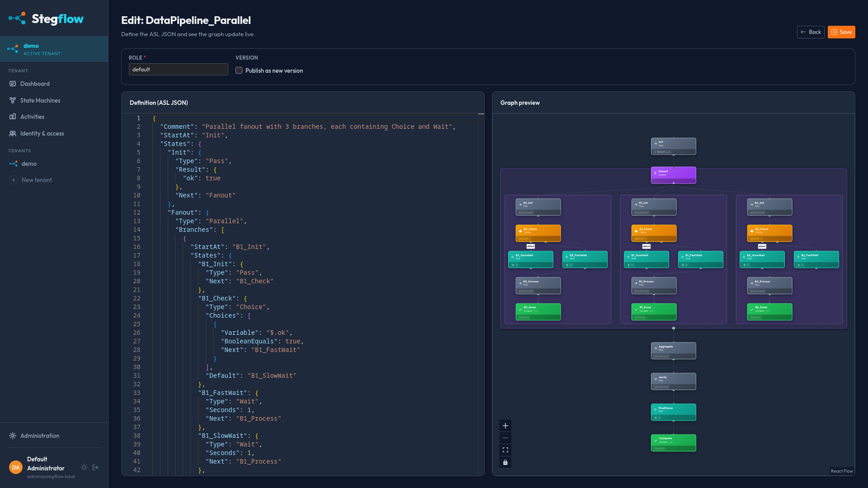The height and width of the screenshot is (488, 868).
Task: Click the B2_FastWait clock icon
Action: coord(798,257)
